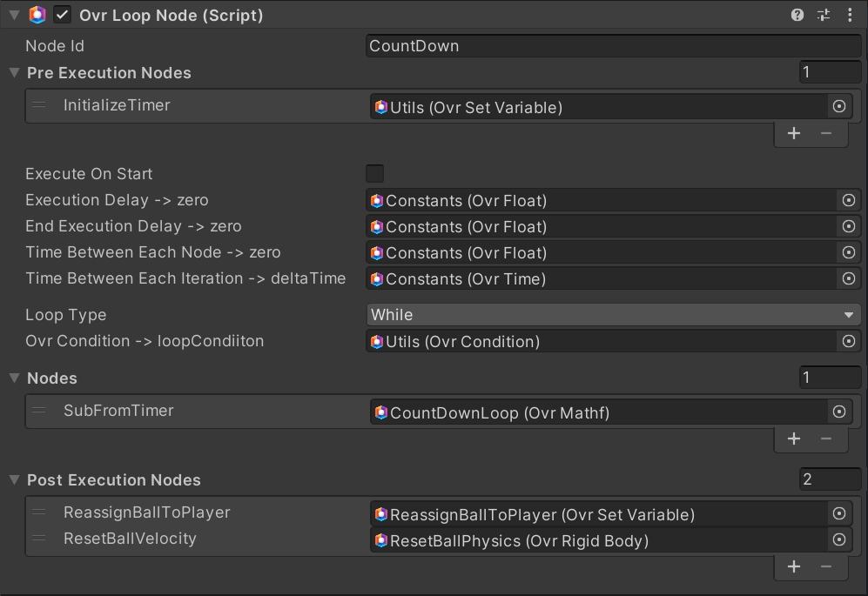Click the Node Id text field
The height and width of the screenshot is (596, 868).
(613, 46)
